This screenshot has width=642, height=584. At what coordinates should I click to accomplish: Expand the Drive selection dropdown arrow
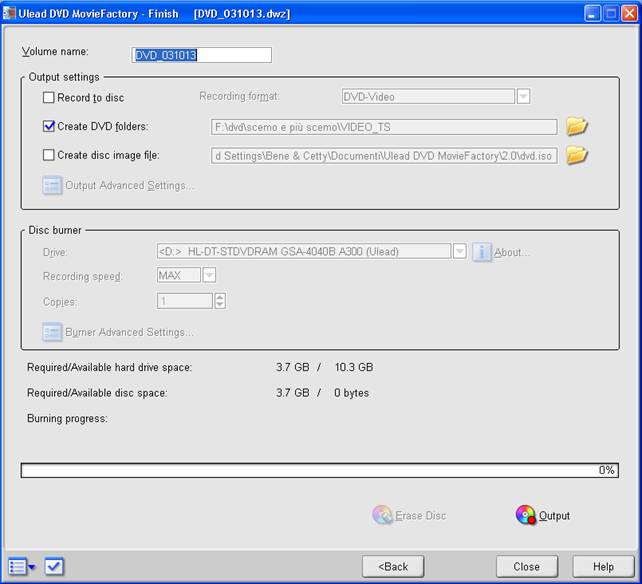(460, 251)
